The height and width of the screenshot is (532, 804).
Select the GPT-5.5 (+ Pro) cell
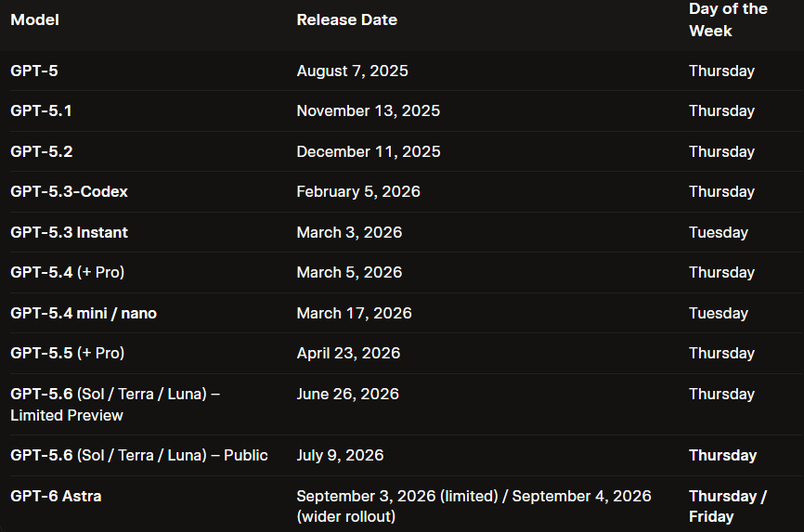67,354
